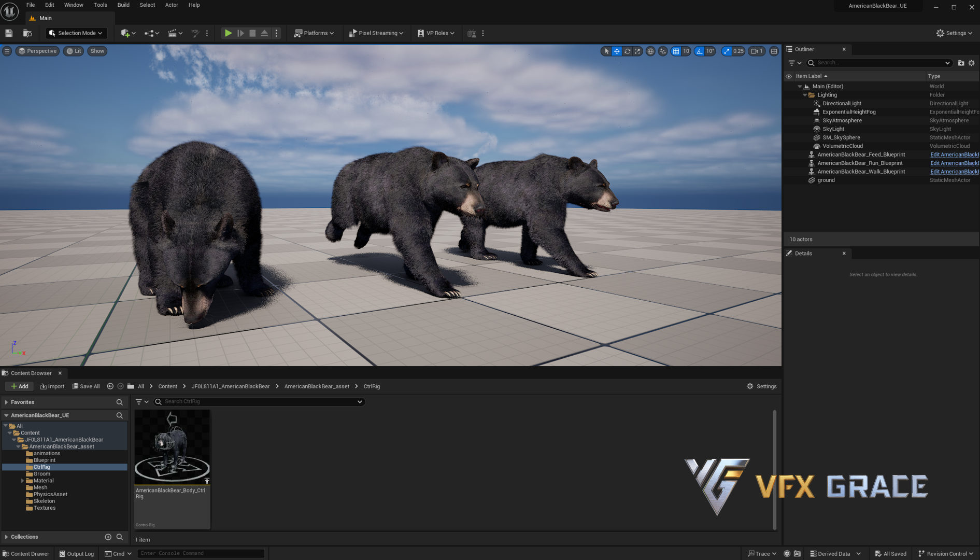This screenshot has height=560, width=980.
Task: Open the Tools menu
Action: pos(100,5)
